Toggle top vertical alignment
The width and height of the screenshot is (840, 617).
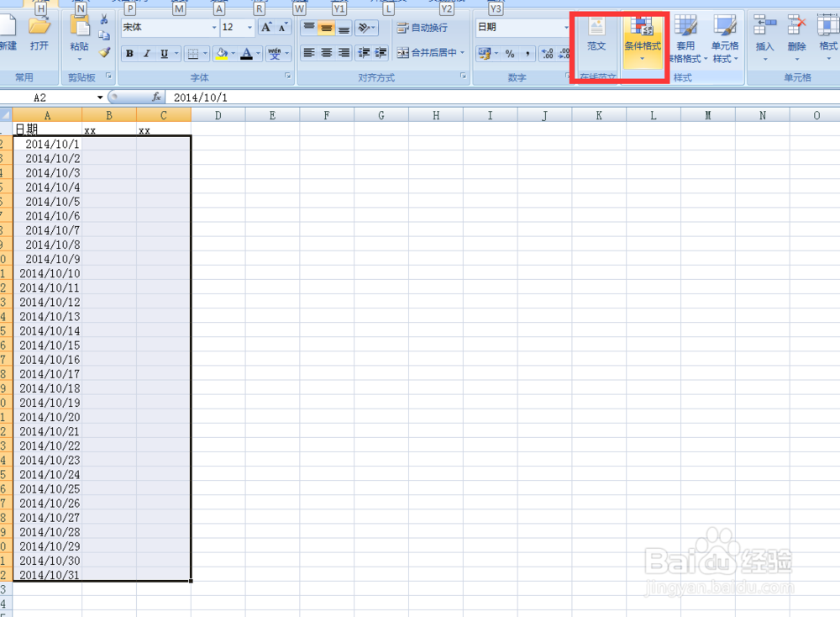coord(309,28)
